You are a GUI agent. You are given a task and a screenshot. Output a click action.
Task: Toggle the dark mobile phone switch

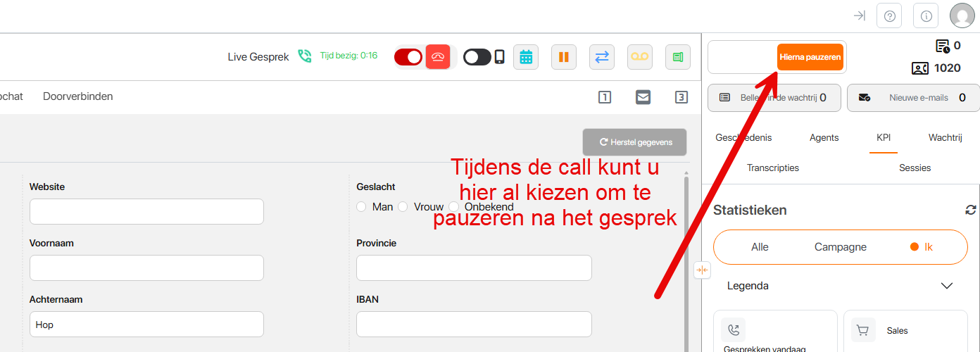click(x=477, y=57)
